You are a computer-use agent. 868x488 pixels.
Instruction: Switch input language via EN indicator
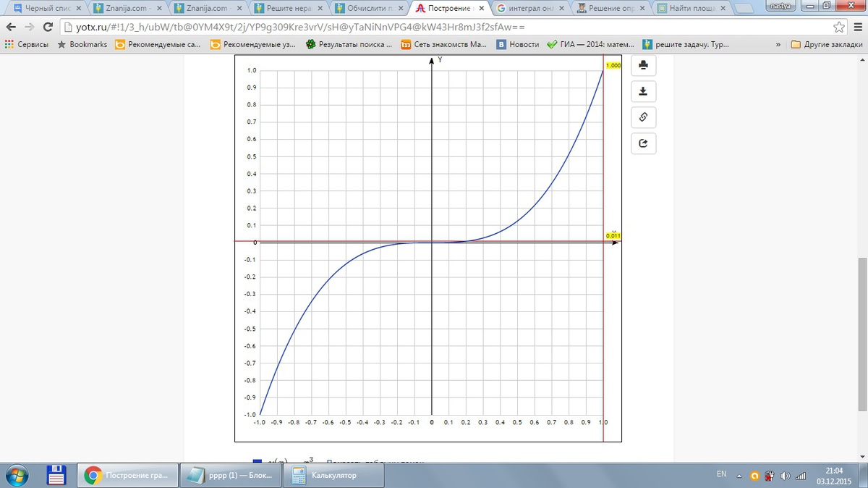click(x=721, y=474)
